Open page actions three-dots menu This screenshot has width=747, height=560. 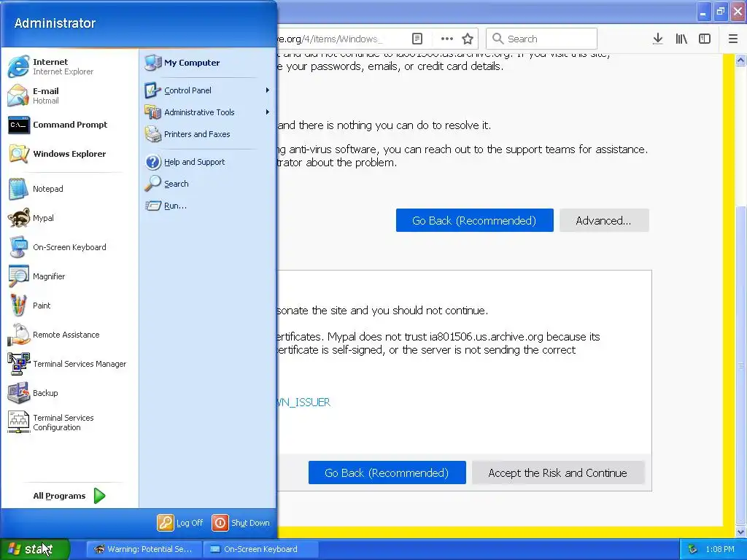click(447, 39)
